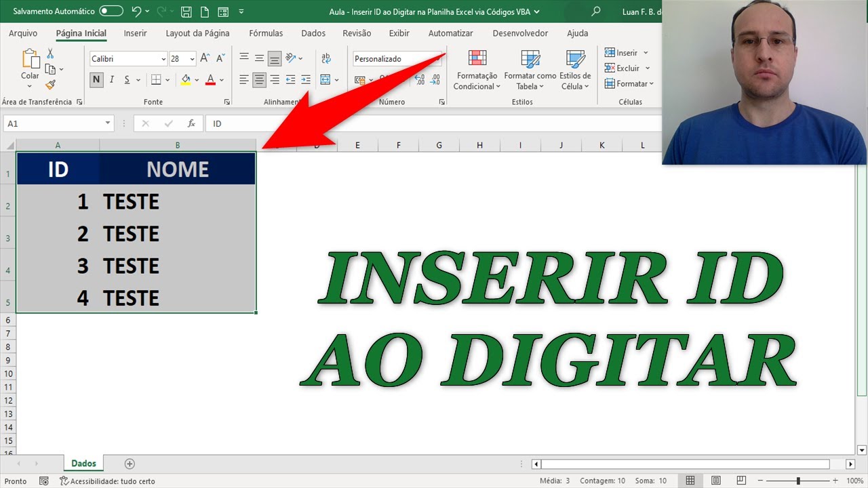Increase indent icon
The width and height of the screenshot is (868, 488).
click(x=306, y=80)
